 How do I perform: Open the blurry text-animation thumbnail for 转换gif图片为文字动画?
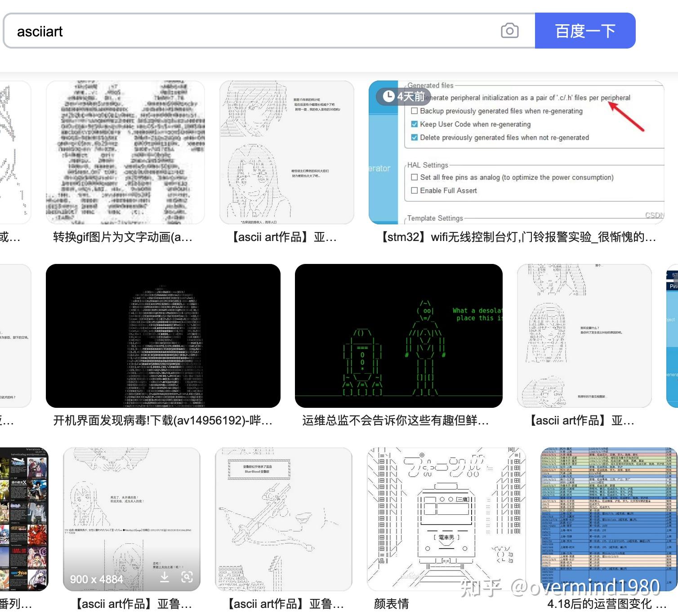(x=125, y=152)
